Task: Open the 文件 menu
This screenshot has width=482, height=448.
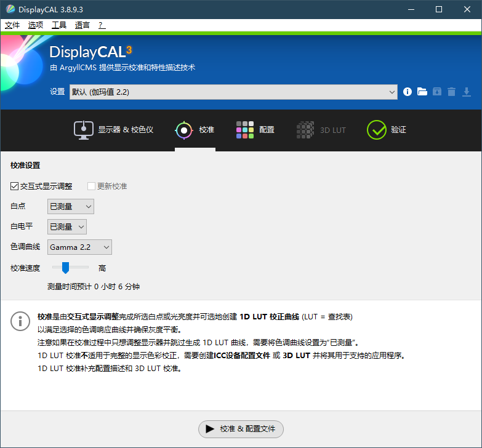Action: tap(12, 25)
